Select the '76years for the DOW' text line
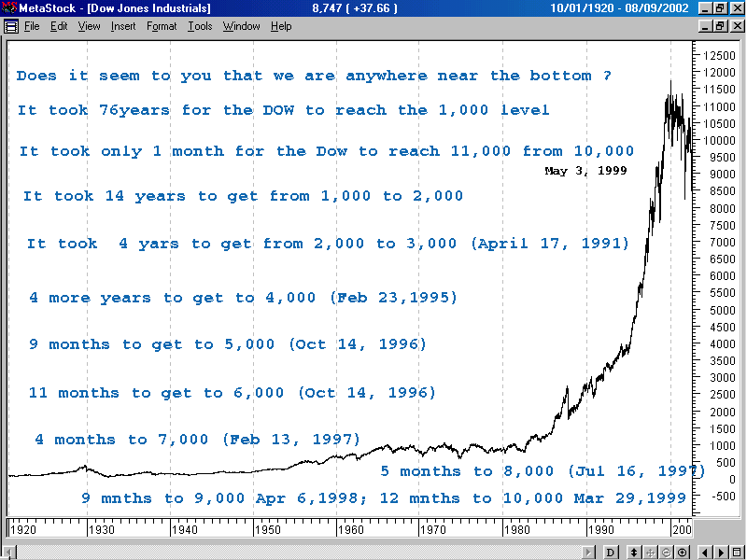This screenshot has width=747, height=560. (284, 110)
